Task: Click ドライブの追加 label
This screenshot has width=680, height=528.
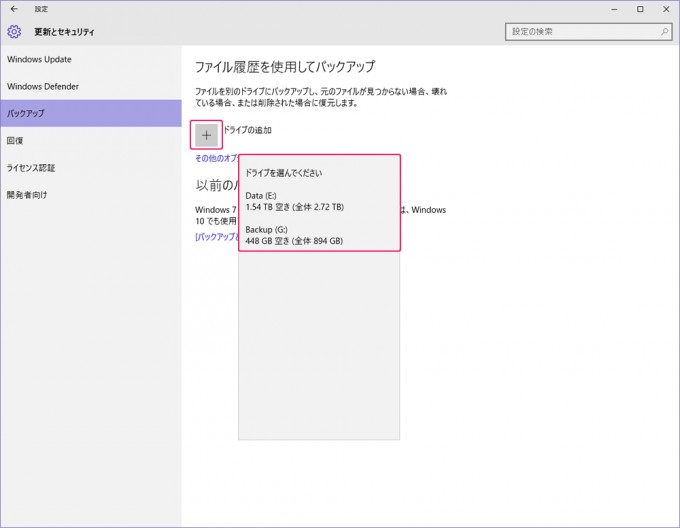Action: click(248, 130)
